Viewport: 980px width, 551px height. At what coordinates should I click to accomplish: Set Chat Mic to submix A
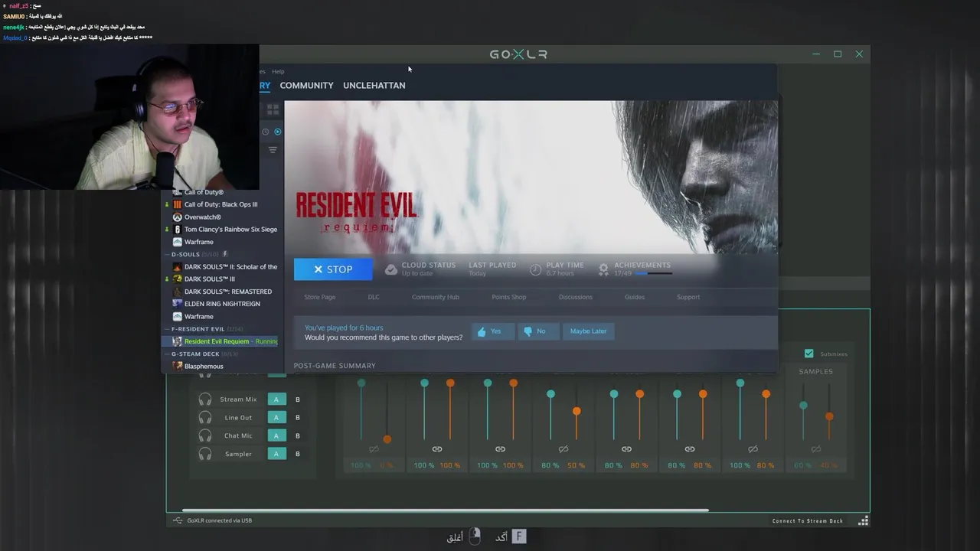276,435
